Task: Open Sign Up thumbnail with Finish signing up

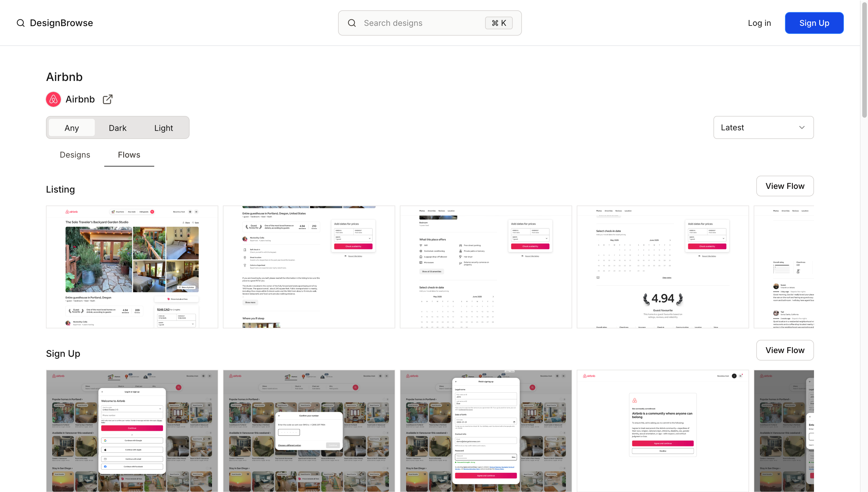Action: tap(486, 431)
